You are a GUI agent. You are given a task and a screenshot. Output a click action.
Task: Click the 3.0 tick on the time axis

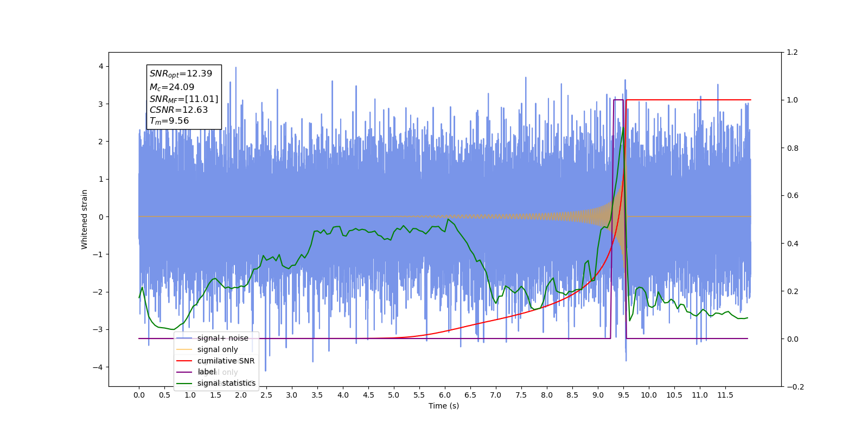[292, 395]
